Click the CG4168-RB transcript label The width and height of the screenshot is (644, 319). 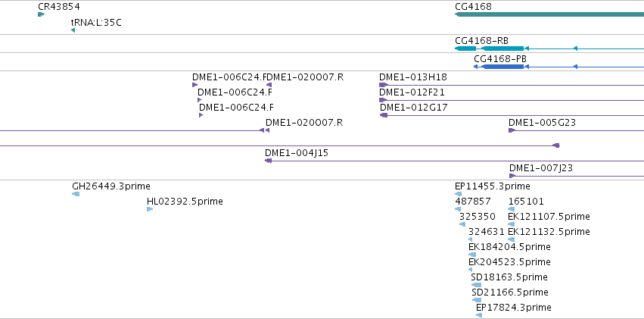point(482,41)
